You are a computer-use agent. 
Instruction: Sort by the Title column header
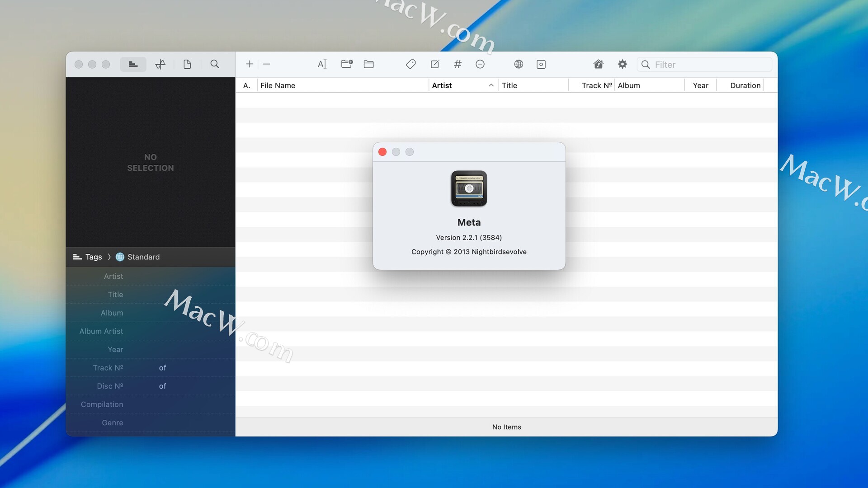pyautogui.click(x=533, y=85)
